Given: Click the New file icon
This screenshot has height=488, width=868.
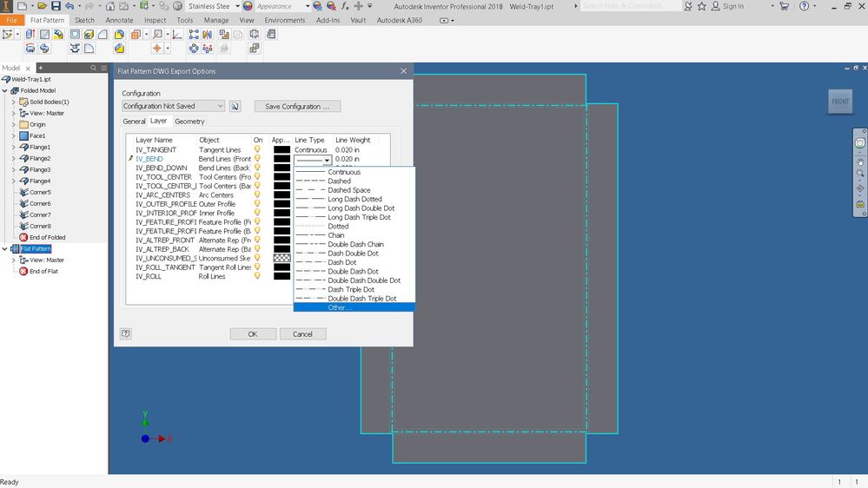Looking at the screenshot, I should pos(22,6).
